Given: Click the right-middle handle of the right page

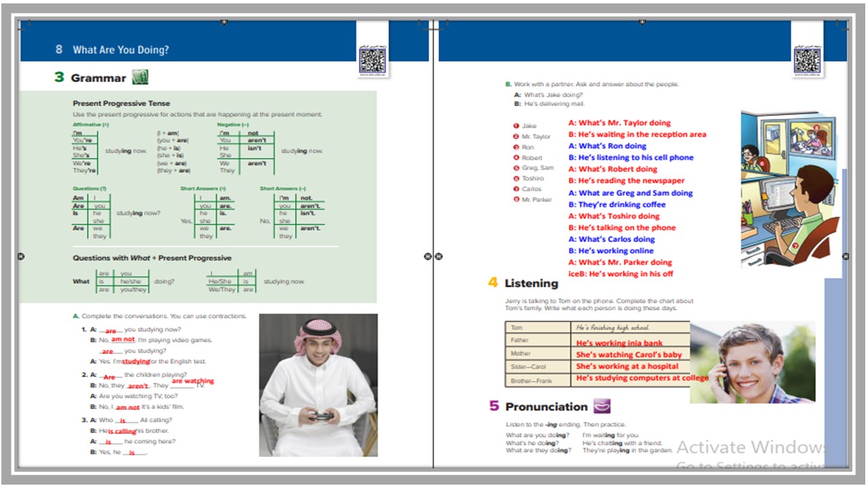Looking at the screenshot, I should point(846,256).
